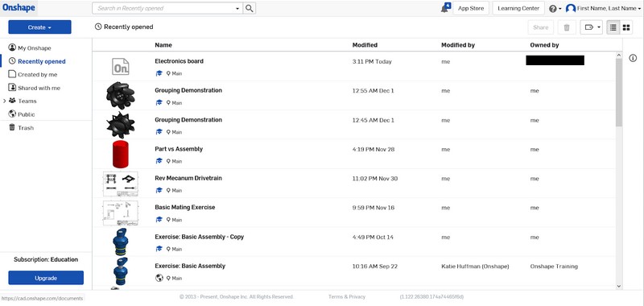
Task: Click the Share button
Action: [x=540, y=27]
